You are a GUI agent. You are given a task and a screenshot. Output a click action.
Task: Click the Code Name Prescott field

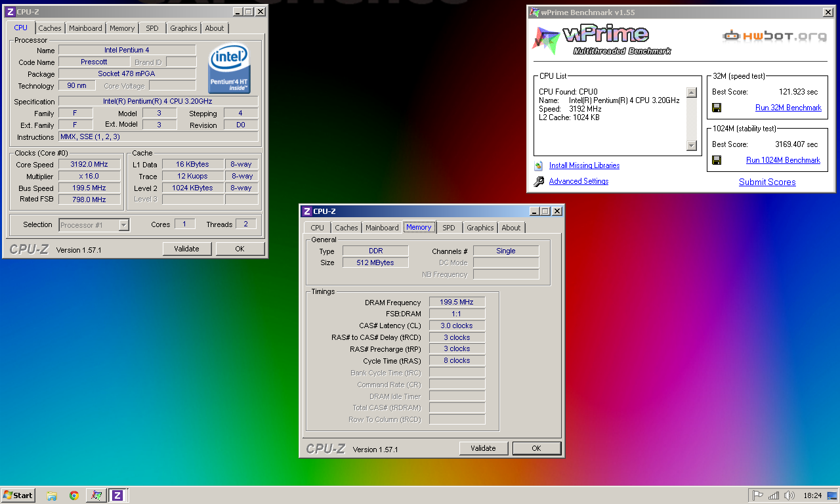pos(94,62)
